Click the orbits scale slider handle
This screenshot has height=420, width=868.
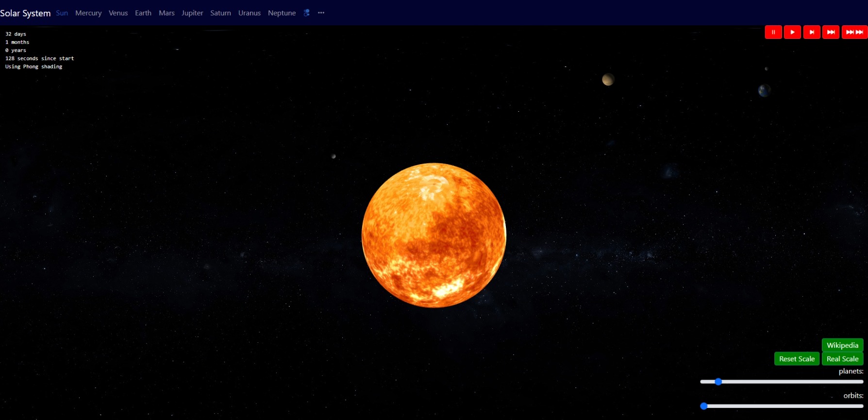(x=704, y=406)
